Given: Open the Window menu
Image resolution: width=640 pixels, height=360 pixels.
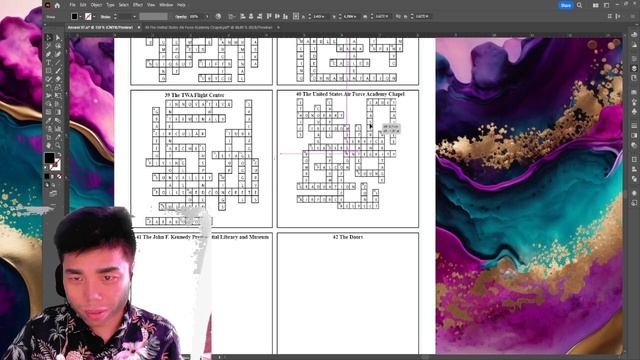Looking at the screenshot, I should coord(166,5).
